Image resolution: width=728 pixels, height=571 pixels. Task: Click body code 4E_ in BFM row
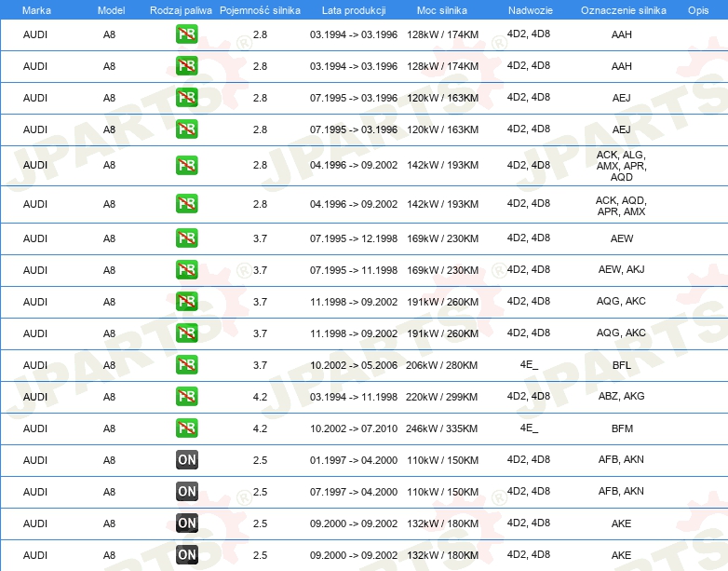[529, 428]
